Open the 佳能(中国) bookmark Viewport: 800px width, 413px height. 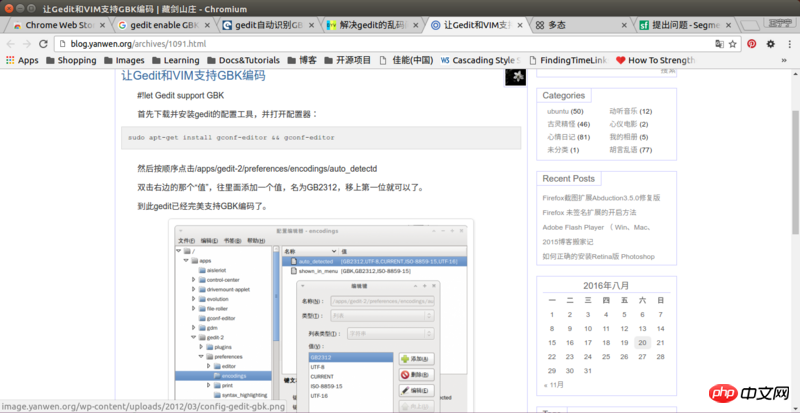click(x=406, y=60)
